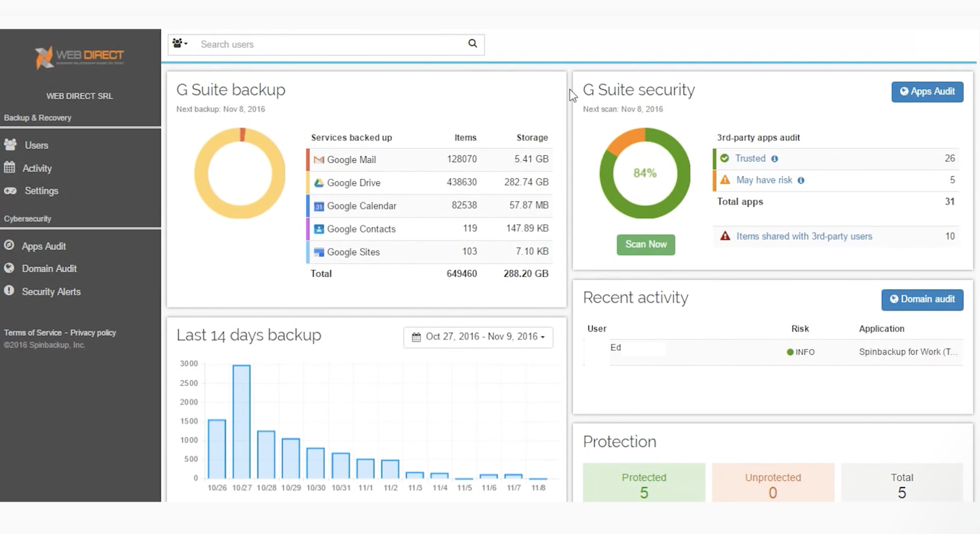Click the search magnifier icon
This screenshot has height=534, width=980.
(473, 44)
